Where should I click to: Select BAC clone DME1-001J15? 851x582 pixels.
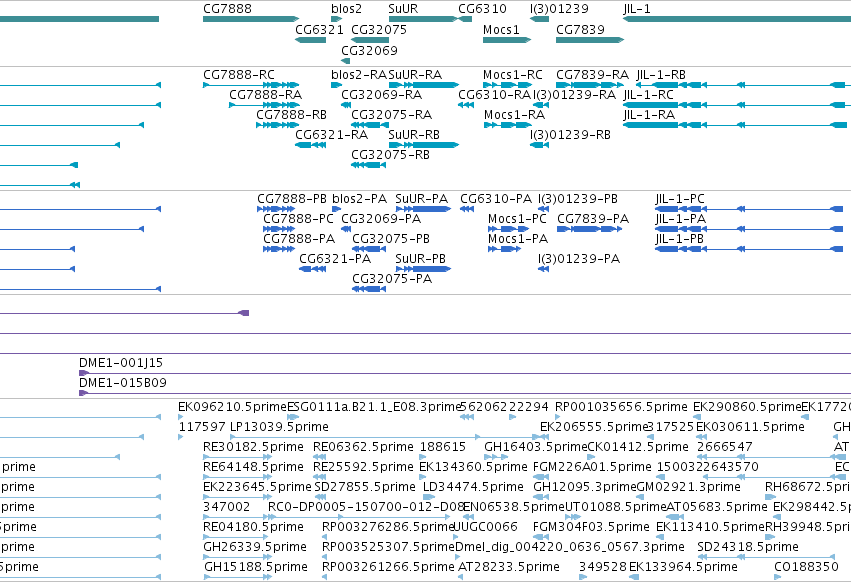(120, 363)
